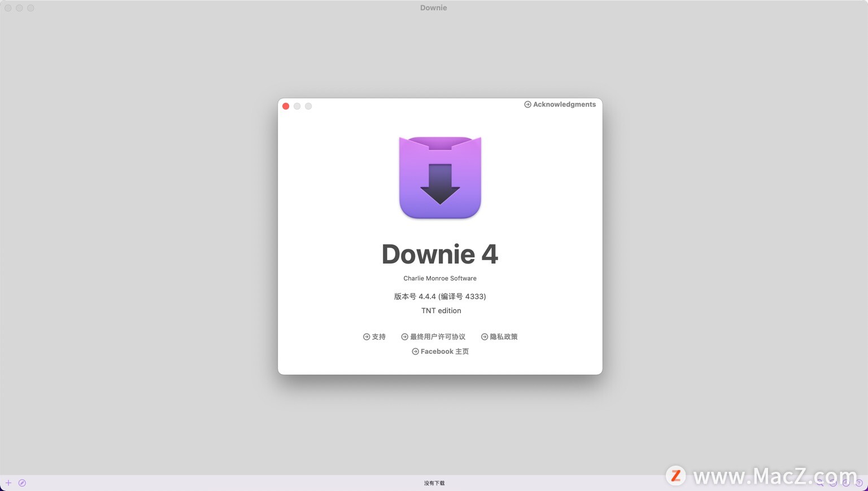Open the Facebook 主页 link

444,352
